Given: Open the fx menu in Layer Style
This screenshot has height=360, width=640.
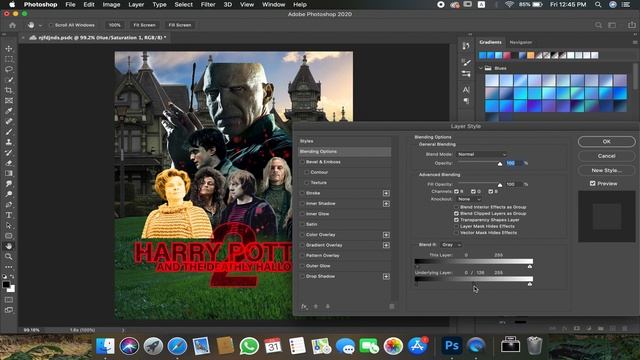Looking at the screenshot, I should [x=304, y=306].
